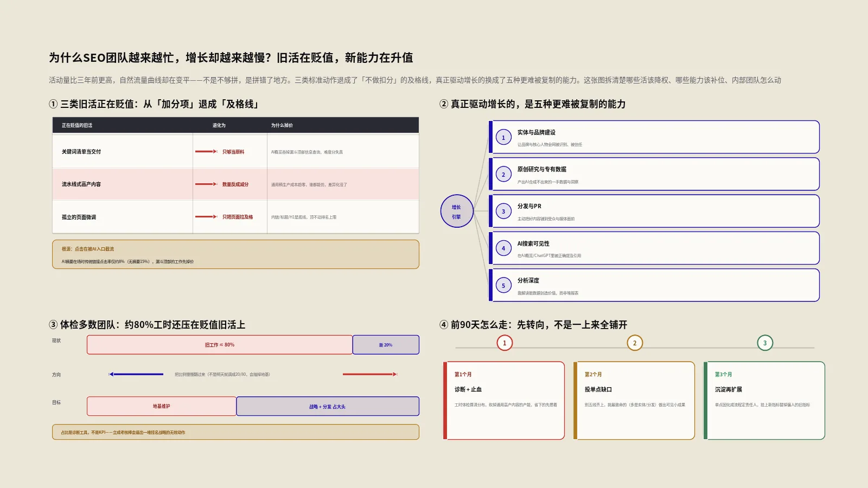Click the 战略 + 分发 占大头 bar
The height and width of the screenshot is (488, 868).
[x=328, y=406]
